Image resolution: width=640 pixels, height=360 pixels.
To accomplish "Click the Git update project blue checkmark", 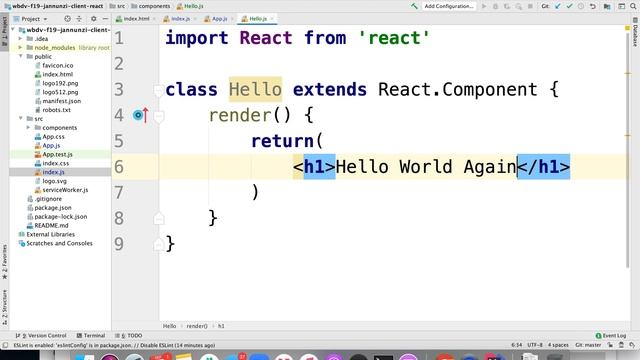I will click(558, 6).
